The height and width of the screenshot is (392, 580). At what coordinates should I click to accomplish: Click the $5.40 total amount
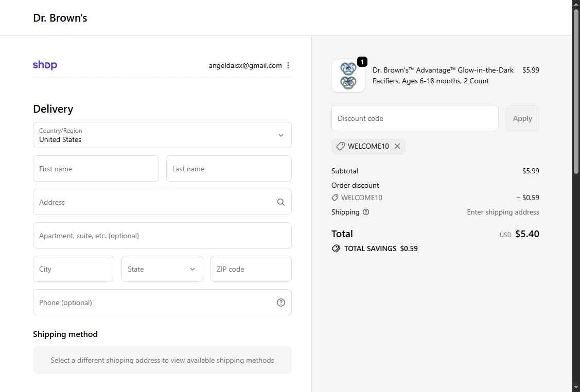pyautogui.click(x=527, y=234)
